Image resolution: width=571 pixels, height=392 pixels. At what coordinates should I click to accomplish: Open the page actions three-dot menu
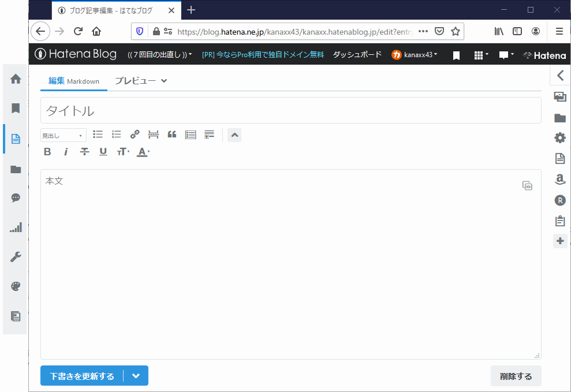423,31
